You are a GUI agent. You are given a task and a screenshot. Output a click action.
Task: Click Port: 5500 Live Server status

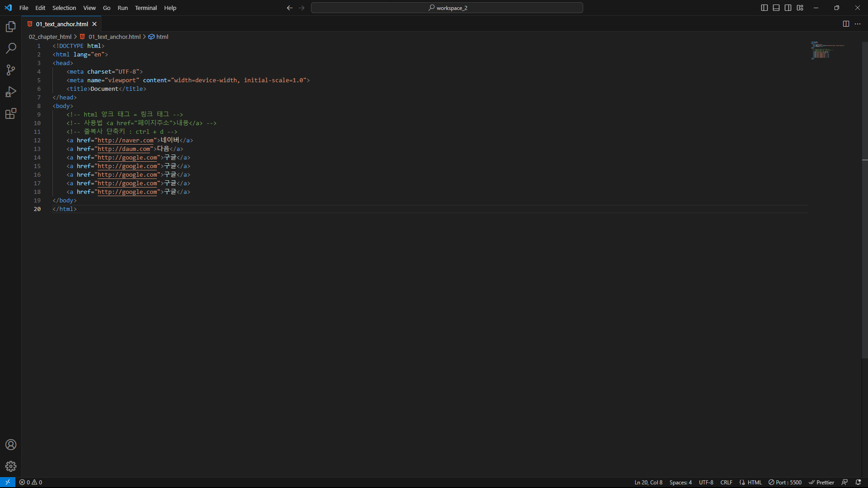pos(785,482)
